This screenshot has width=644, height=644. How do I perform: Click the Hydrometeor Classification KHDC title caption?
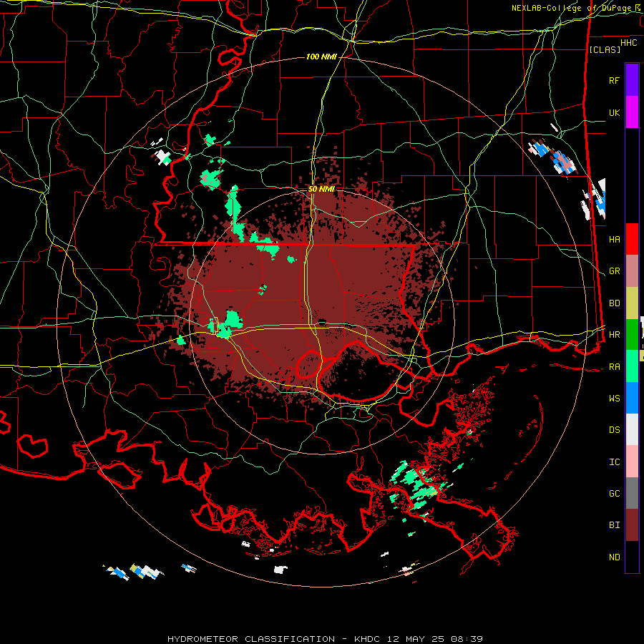coord(325,639)
